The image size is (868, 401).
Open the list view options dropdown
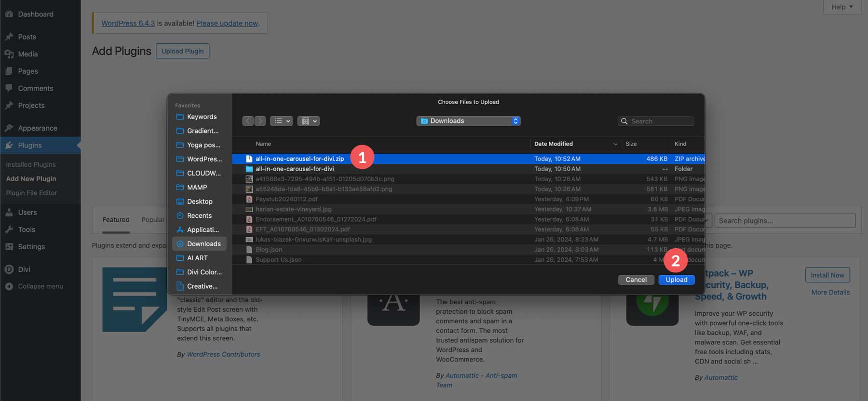(282, 121)
